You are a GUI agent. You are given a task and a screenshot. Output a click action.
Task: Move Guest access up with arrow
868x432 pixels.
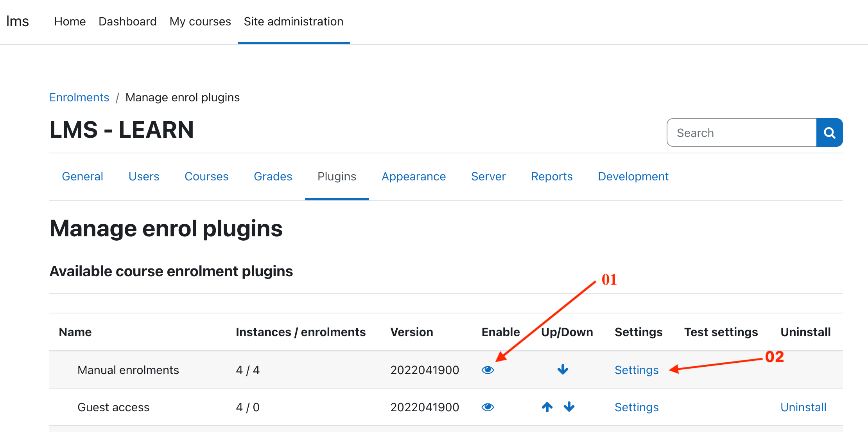(x=547, y=407)
